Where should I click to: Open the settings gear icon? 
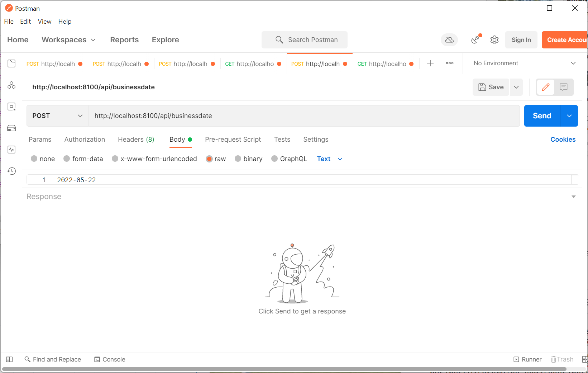[494, 40]
